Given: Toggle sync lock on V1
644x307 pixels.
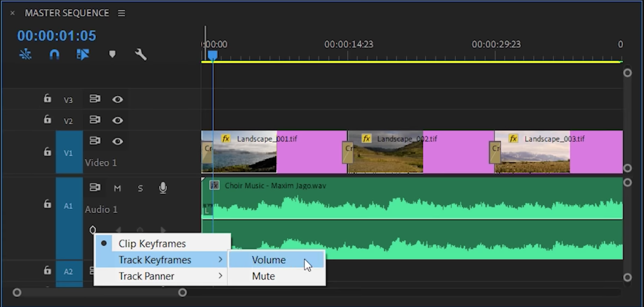Looking at the screenshot, I should coord(95,141).
